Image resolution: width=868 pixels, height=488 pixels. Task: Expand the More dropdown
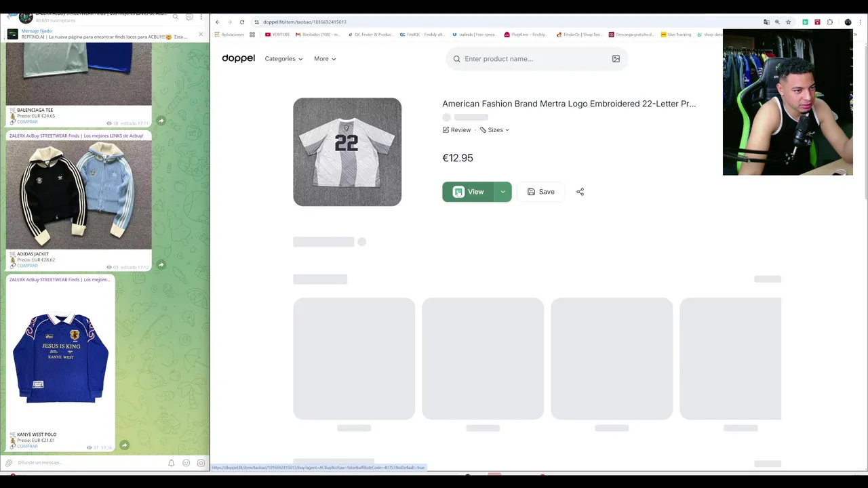coord(325,59)
